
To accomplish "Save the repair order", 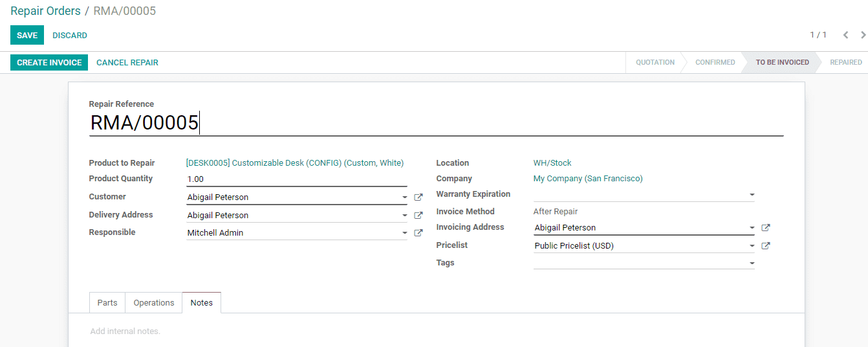I will (27, 36).
